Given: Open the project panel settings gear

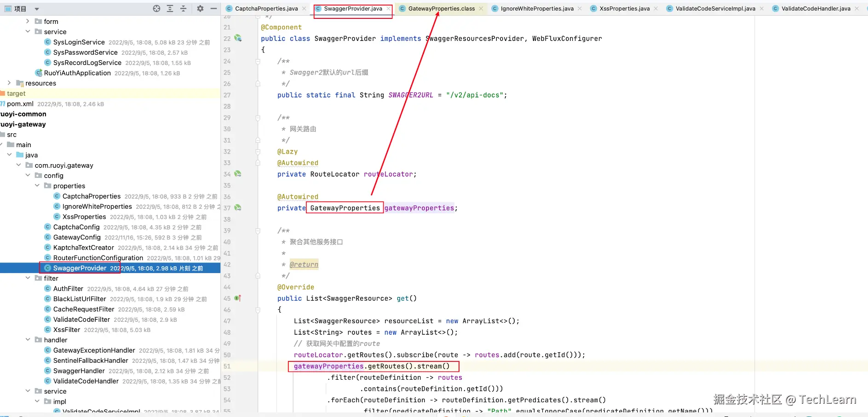Looking at the screenshot, I should tap(200, 9).
